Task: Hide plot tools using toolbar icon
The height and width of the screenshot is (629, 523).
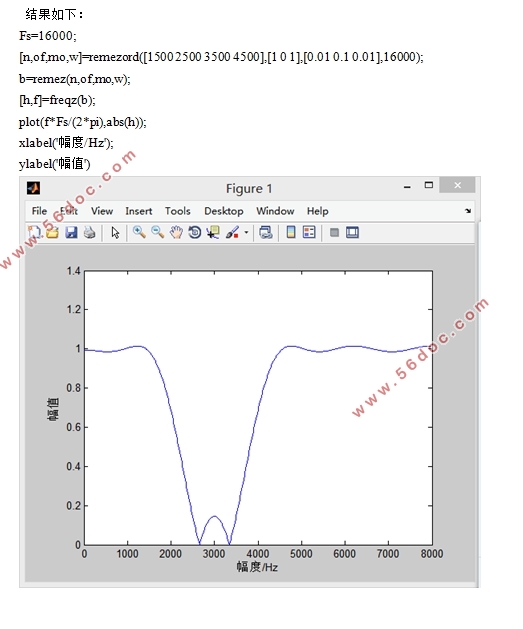Action: point(334,233)
